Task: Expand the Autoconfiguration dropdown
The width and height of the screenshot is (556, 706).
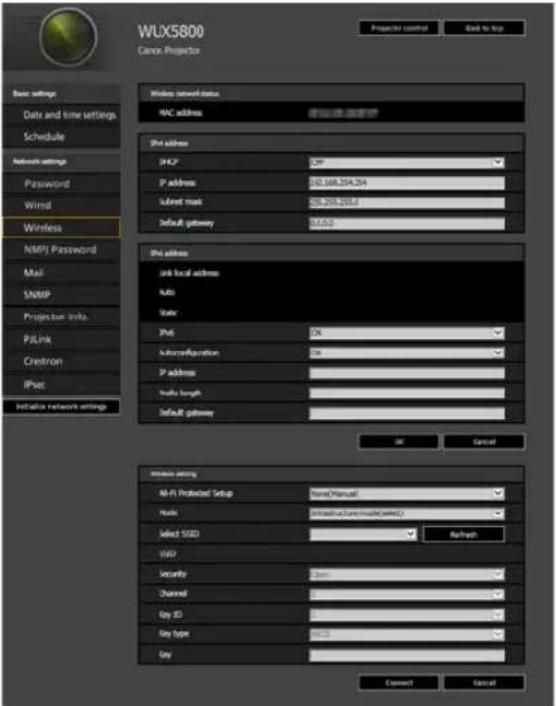Action: [407, 353]
